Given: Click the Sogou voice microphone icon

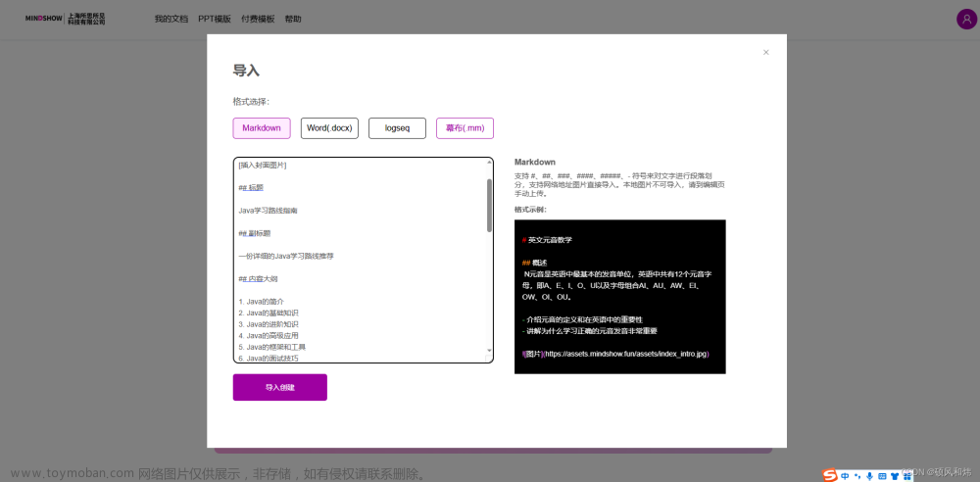Looking at the screenshot, I should 868,476.
